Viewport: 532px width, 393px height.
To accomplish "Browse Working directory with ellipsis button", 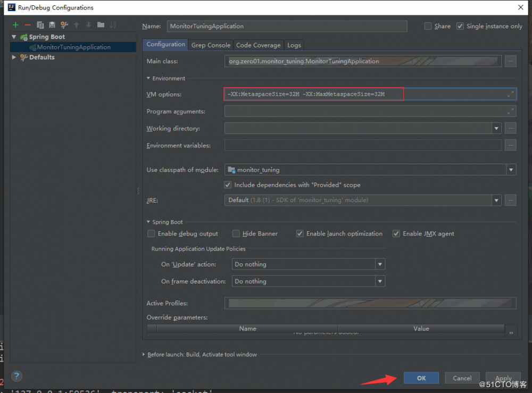I will pos(510,128).
